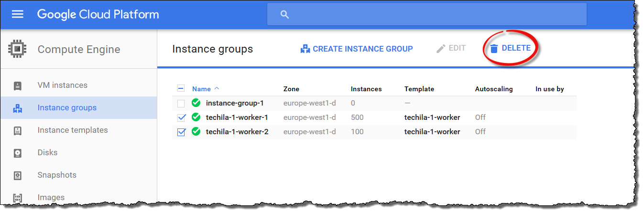
Task: Uncheck the techila-1-worker-1 checkbox
Action: [x=181, y=117]
